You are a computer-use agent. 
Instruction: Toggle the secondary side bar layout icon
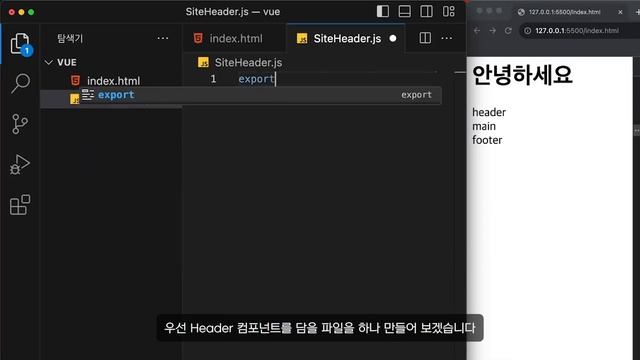pos(427,11)
